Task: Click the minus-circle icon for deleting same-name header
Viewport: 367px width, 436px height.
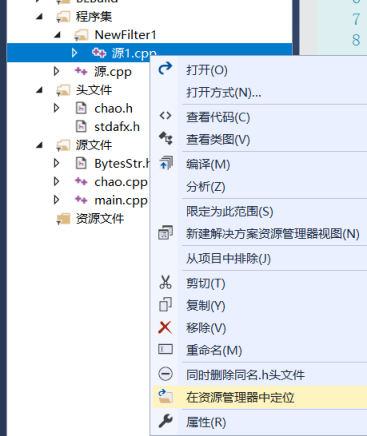Action: 165,374
